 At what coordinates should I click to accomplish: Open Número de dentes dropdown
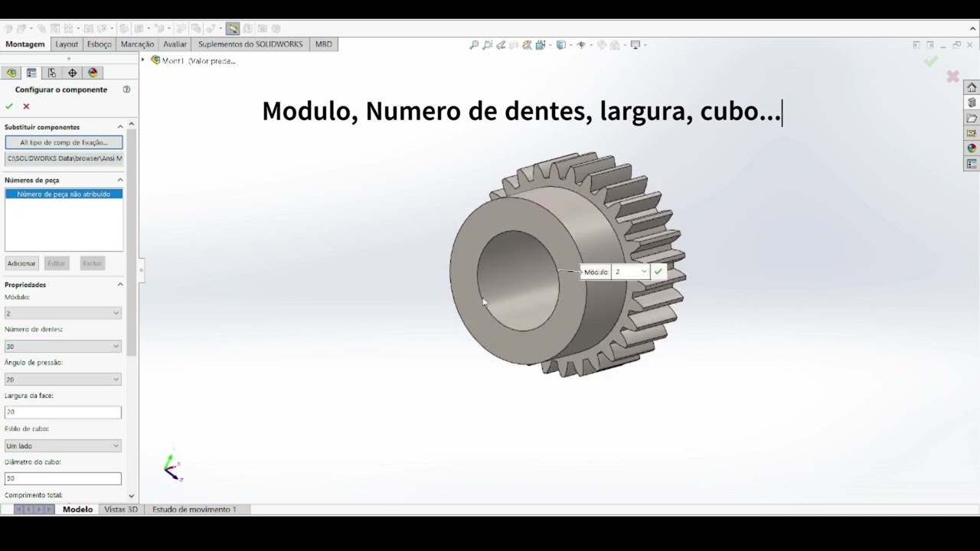[x=63, y=346]
